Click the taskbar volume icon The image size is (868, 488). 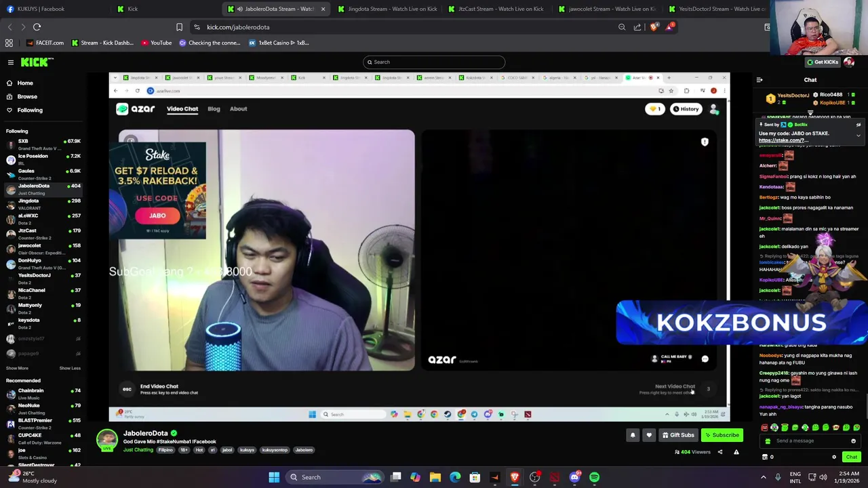823,477
